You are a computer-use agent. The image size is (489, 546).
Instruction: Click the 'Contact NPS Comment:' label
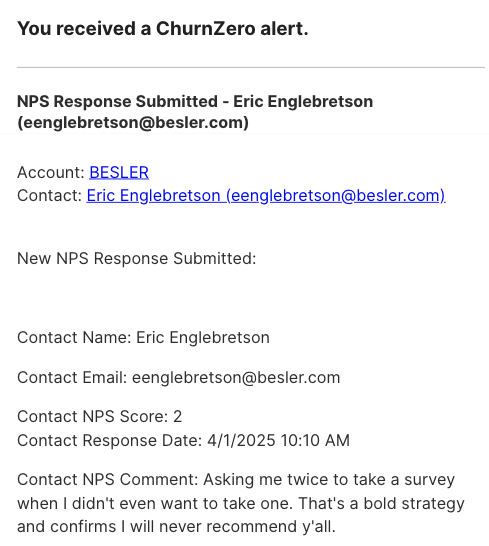(x=108, y=479)
